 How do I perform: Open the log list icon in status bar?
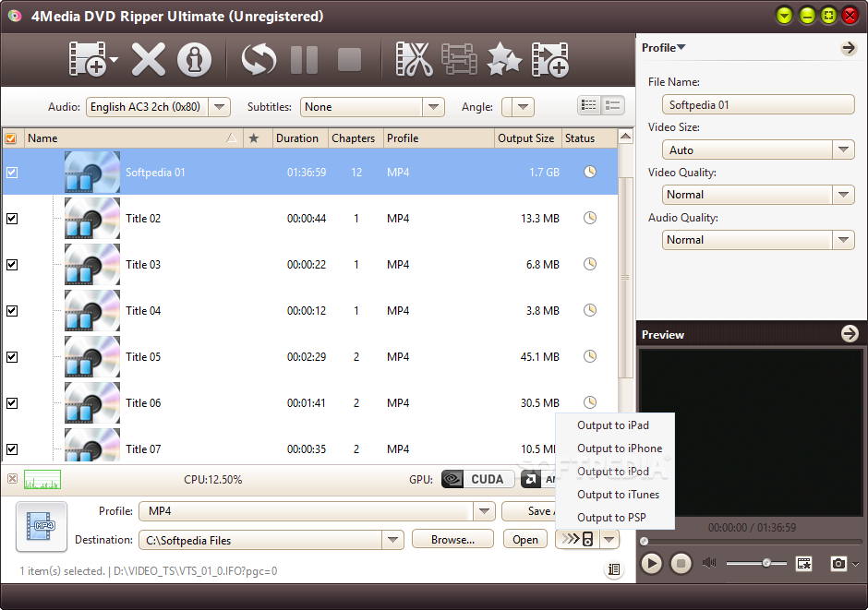click(x=613, y=569)
